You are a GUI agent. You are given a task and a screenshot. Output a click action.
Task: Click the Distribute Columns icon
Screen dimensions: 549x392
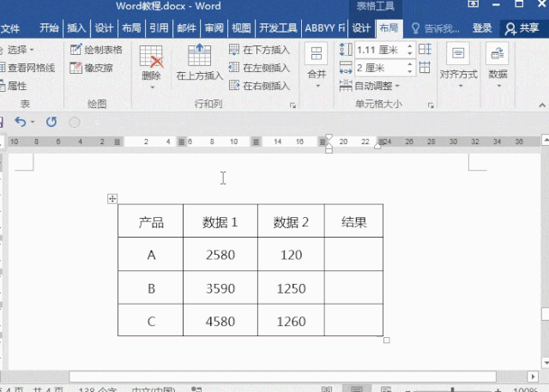pos(425,67)
